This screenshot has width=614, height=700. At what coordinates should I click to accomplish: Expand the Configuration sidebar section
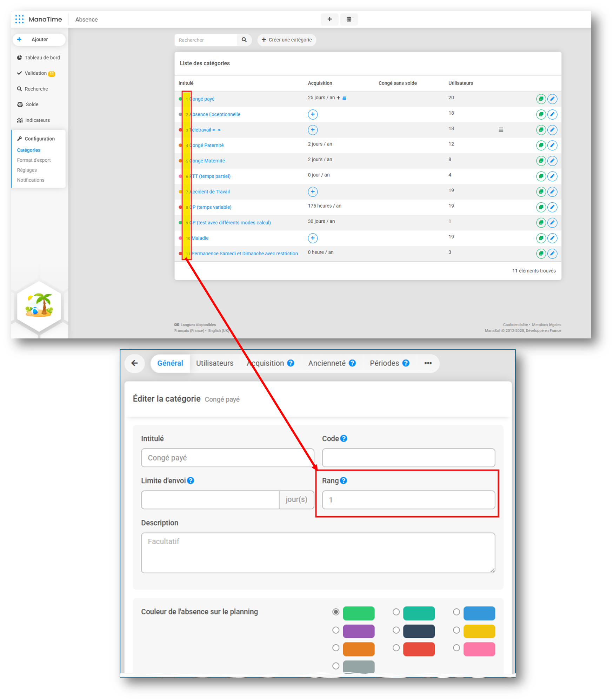[x=36, y=139]
